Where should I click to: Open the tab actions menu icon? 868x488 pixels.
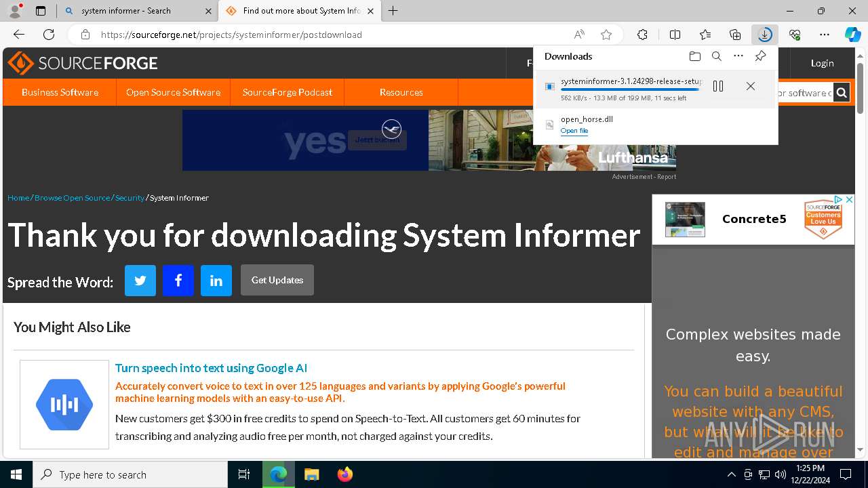click(x=41, y=11)
